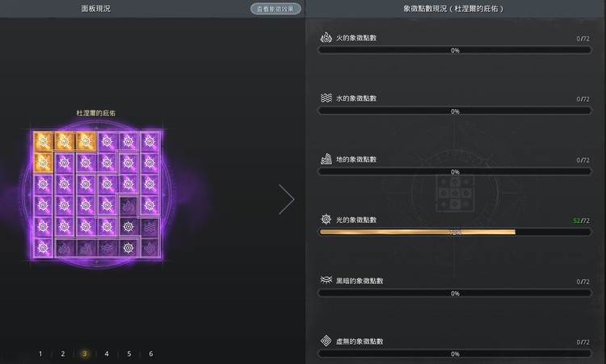Select the top-left golden light tile

click(x=44, y=141)
